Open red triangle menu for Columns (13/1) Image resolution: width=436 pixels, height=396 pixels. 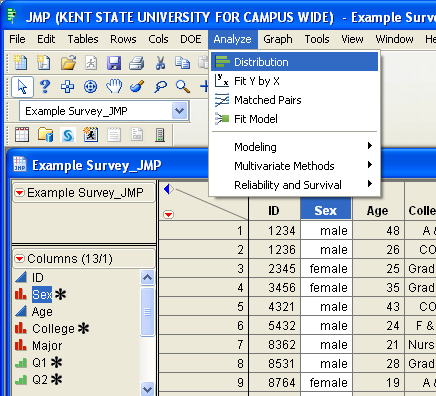pos(20,259)
